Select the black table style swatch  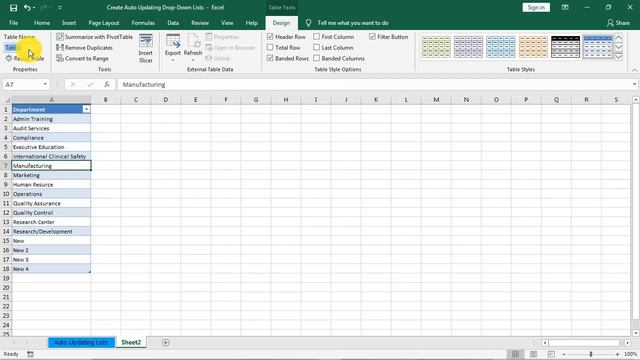coord(565,47)
